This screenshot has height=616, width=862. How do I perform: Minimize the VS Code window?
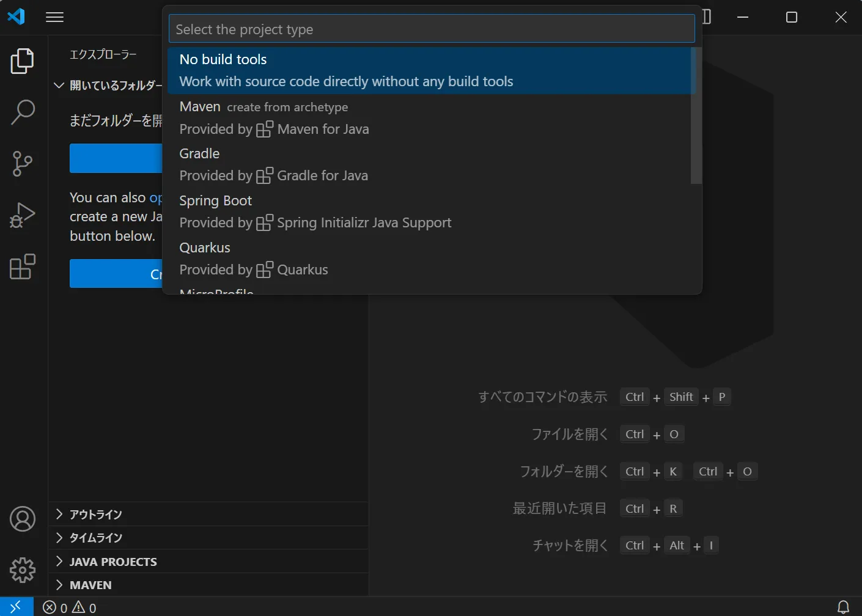pyautogui.click(x=743, y=17)
